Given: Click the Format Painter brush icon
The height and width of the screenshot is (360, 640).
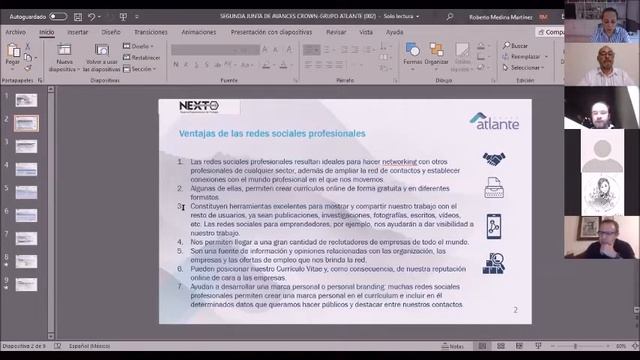Looking at the screenshot, I should click(x=28, y=68).
